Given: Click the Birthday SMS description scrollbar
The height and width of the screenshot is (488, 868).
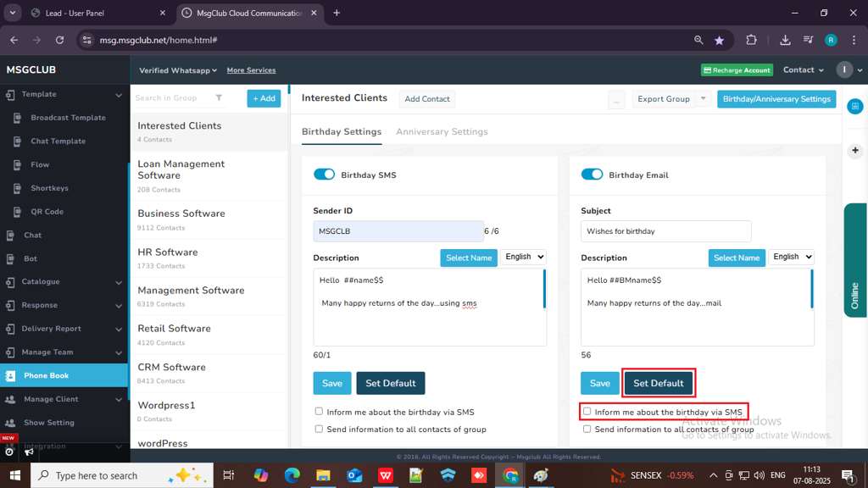Looking at the screenshot, I should (x=544, y=289).
